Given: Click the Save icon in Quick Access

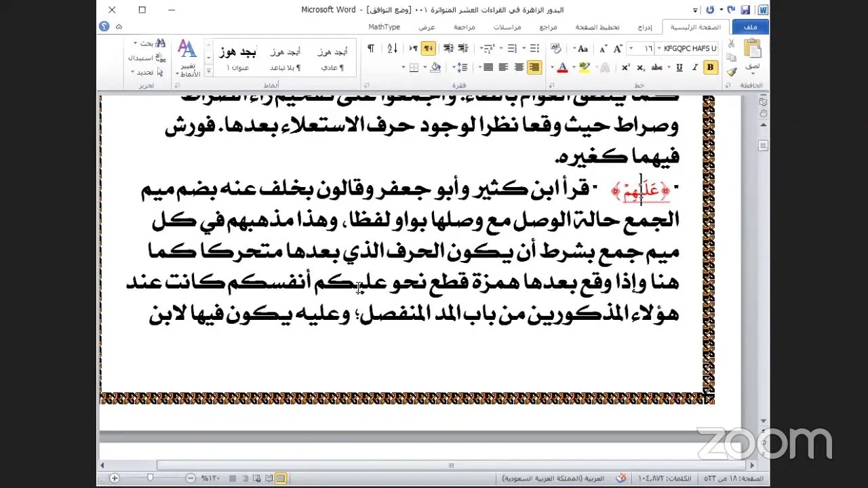Looking at the screenshot, I should [x=745, y=10].
